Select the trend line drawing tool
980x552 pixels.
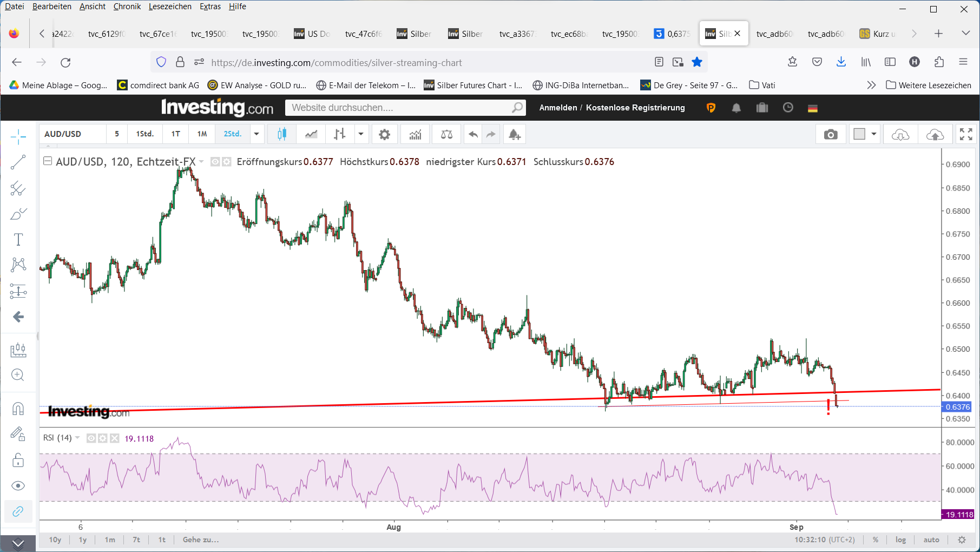point(18,162)
